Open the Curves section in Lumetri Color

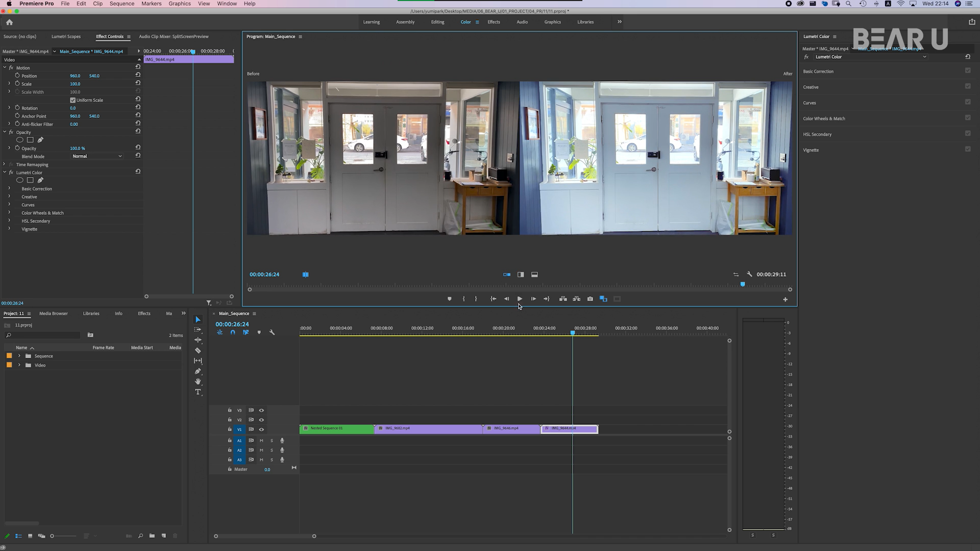[x=810, y=103]
